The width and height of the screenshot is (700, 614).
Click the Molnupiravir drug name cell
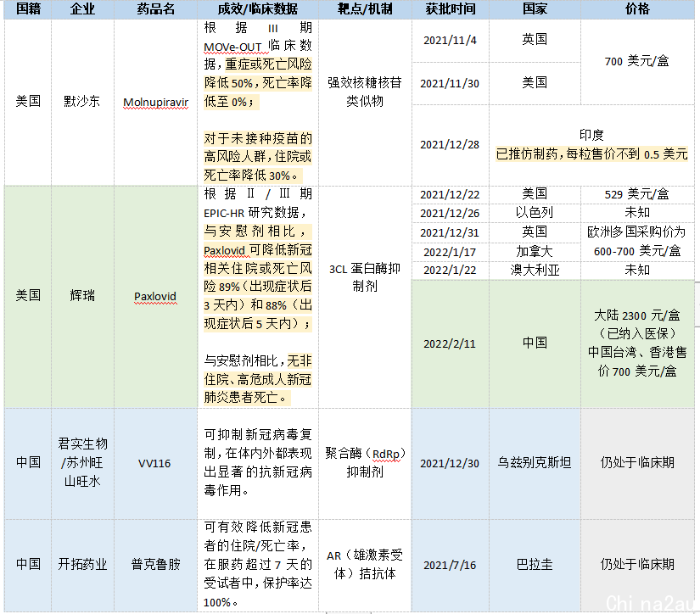[x=156, y=102]
